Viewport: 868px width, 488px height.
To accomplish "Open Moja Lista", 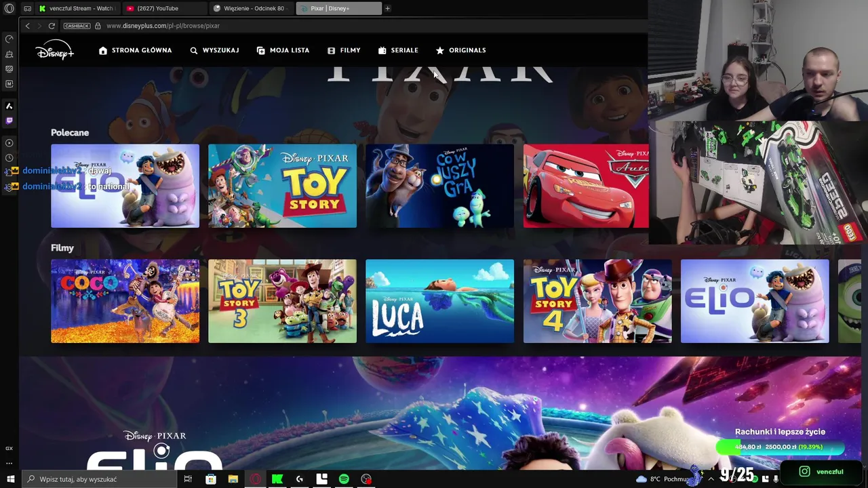I will click(283, 50).
